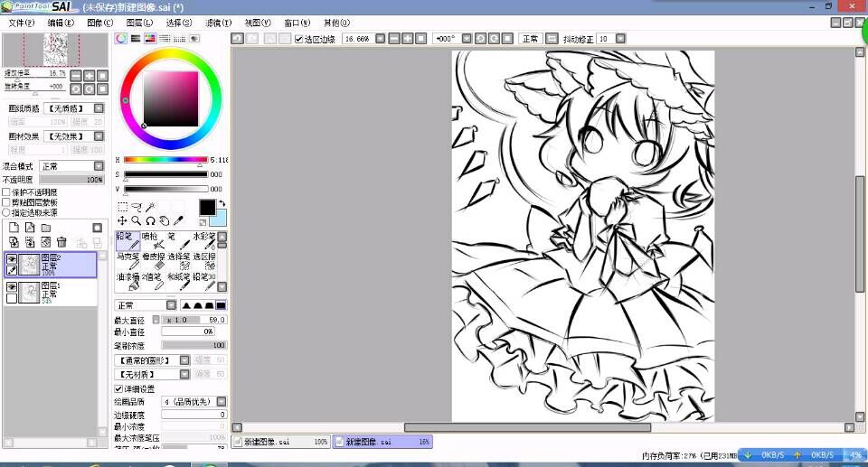Pick the move tool
The width and height of the screenshot is (868, 467).
point(122,220)
